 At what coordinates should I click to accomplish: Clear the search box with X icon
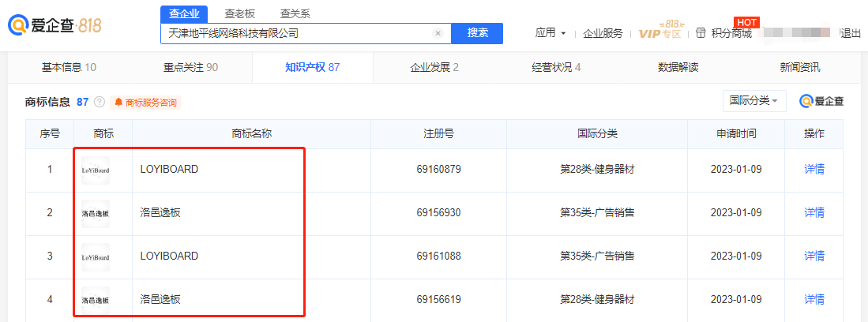pyautogui.click(x=438, y=33)
